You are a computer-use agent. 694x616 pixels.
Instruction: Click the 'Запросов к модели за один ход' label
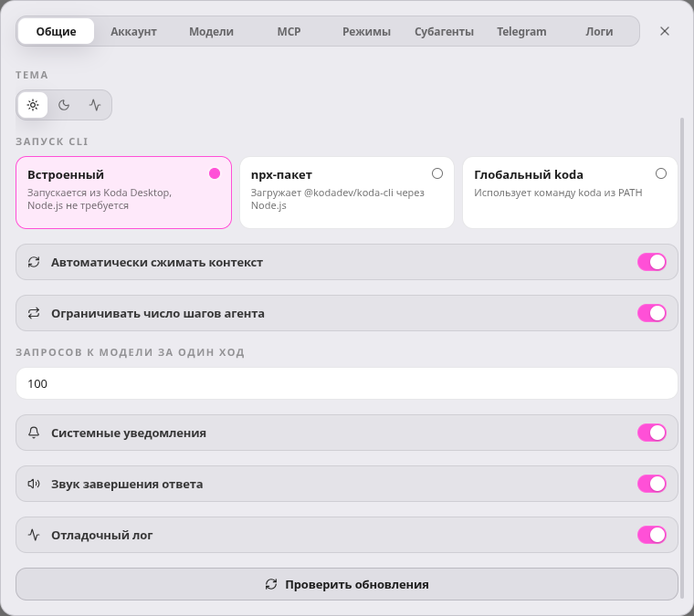click(x=130, y=352)
